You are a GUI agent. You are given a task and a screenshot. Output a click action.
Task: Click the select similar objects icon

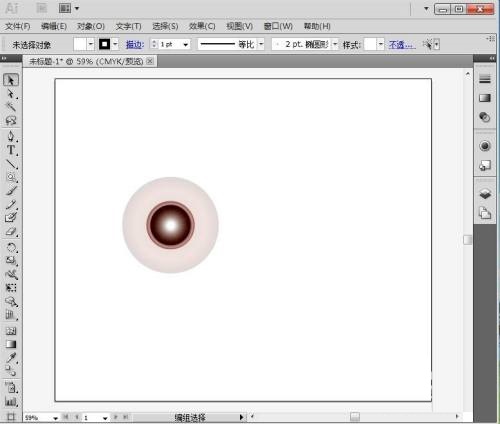427,44
